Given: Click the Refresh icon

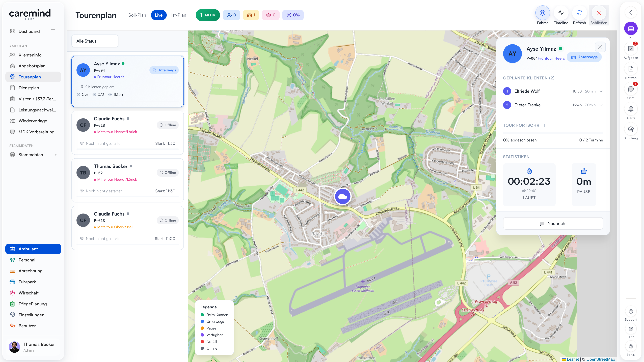Looking at the screenshot, I should coord(579,13).
